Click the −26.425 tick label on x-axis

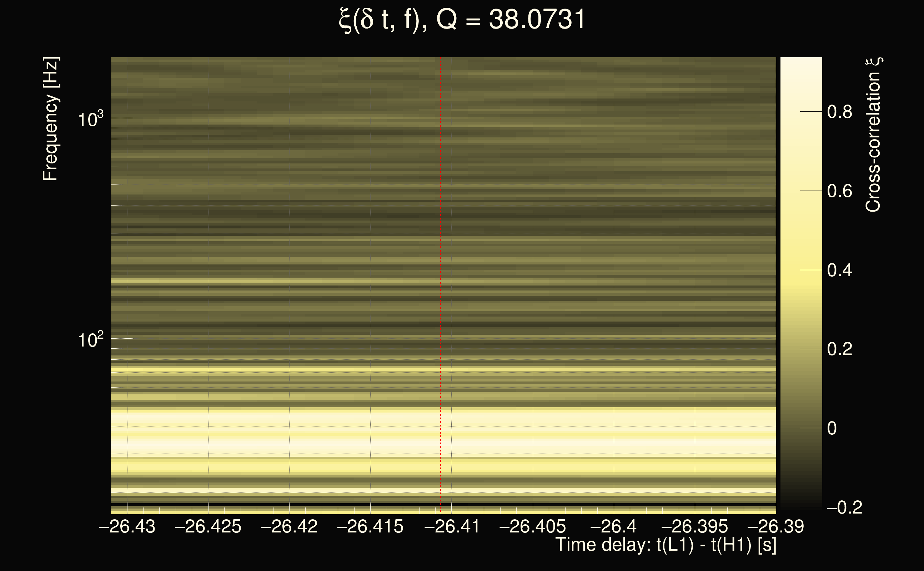pos(208,527)
